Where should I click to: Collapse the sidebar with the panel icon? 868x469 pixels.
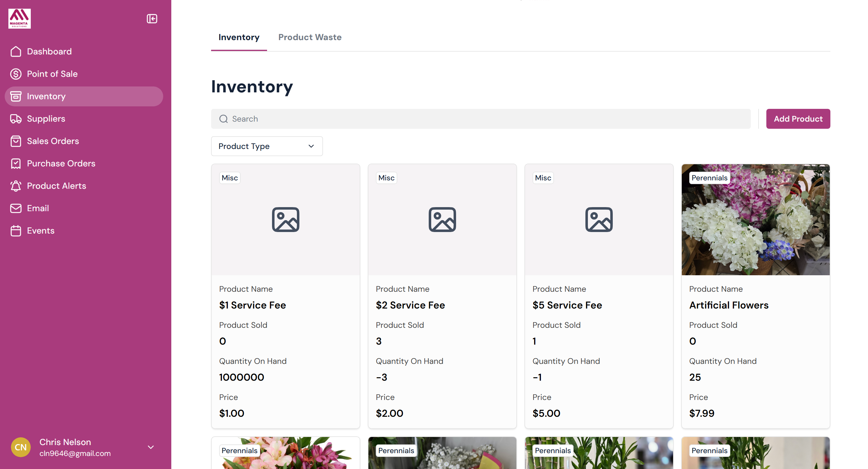[152, 19]
